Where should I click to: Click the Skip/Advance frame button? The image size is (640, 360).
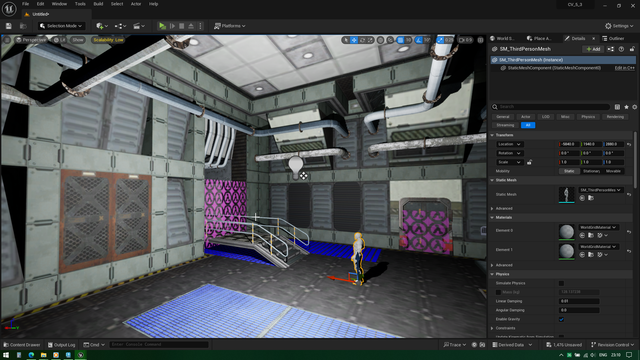pyautogui.click(x=172, y=26)
